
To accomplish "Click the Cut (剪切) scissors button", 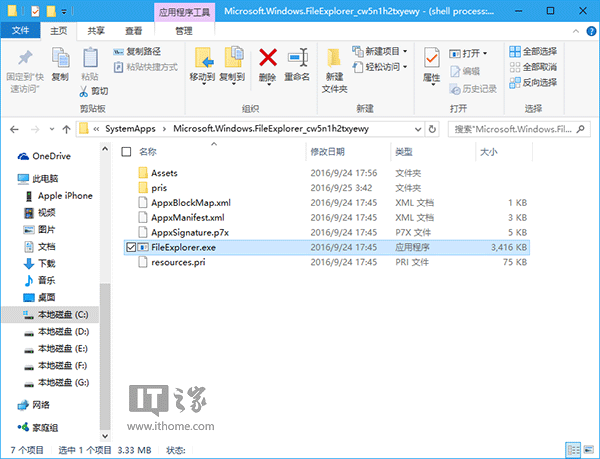I will 94,91.
